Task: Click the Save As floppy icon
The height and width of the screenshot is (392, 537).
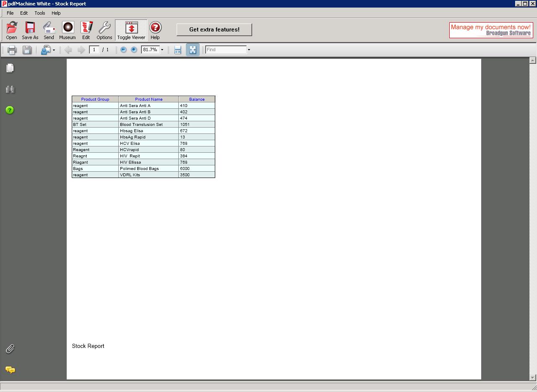Action: pyautogui.click(x=30, y=31)
